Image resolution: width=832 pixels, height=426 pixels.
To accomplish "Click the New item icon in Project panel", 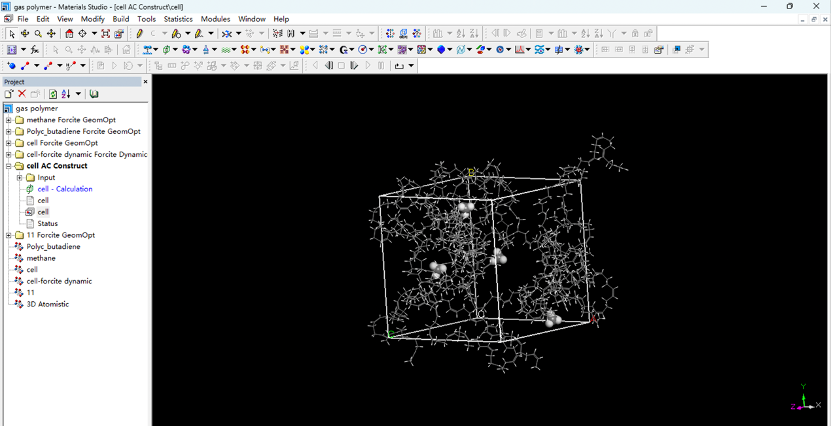I will pyautogui.click(x=9, y=94).
